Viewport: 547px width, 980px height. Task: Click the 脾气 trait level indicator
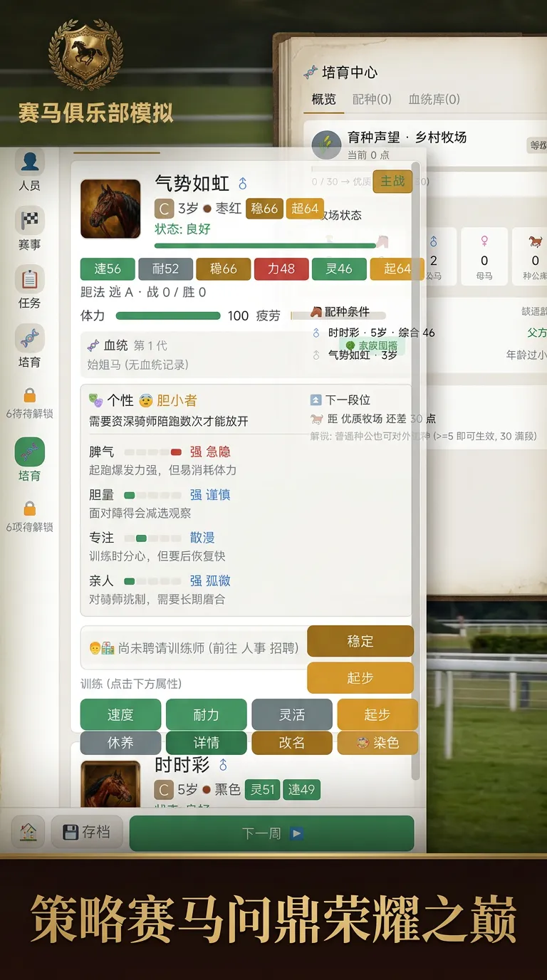pyautogui.click(x=153, y=452)
